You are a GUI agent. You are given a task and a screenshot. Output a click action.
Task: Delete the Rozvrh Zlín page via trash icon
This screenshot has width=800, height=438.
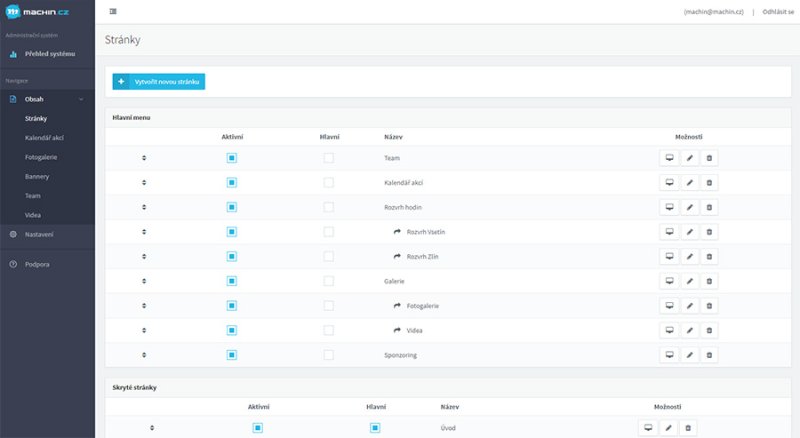709,257
